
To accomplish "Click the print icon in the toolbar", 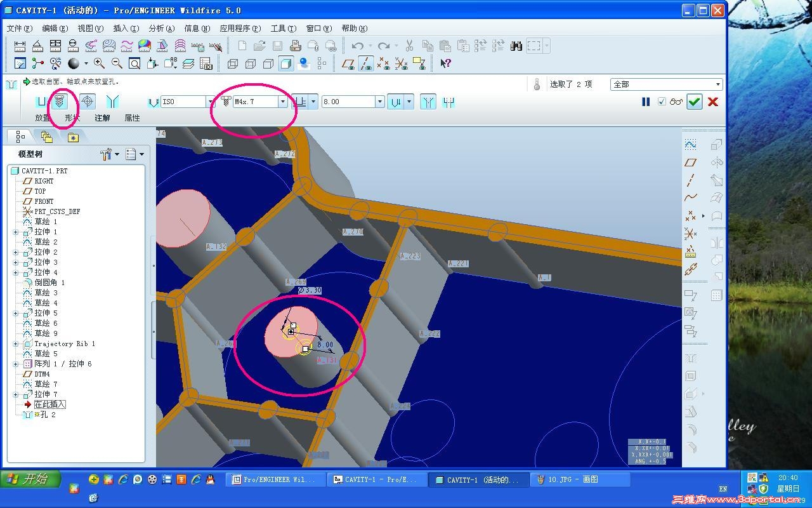I will [295, 46].
